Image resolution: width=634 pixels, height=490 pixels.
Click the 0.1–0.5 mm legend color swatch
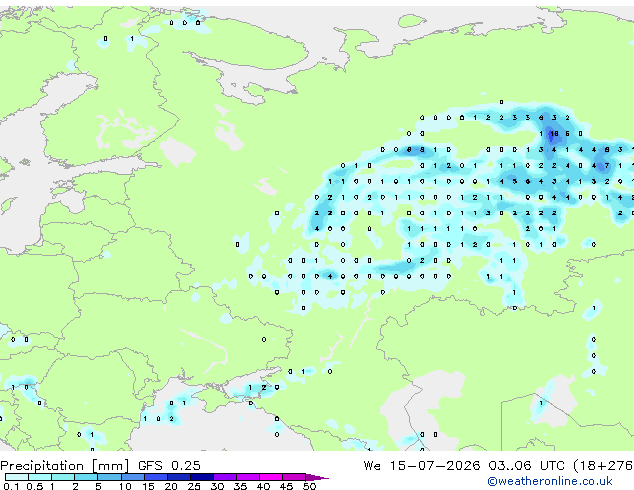click(x=17, y=477)
